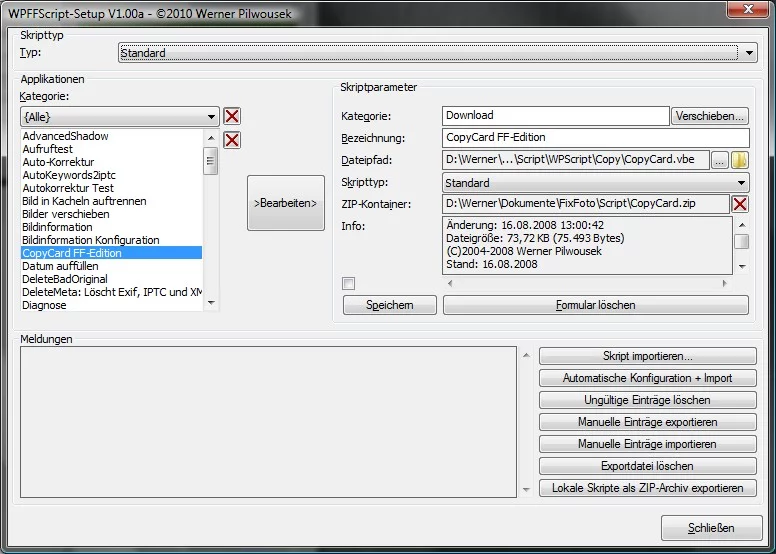Click the >Bearbeiten> button
Image resolution: width=776 pixels, height=554 pixels.
tap(286, 203)
